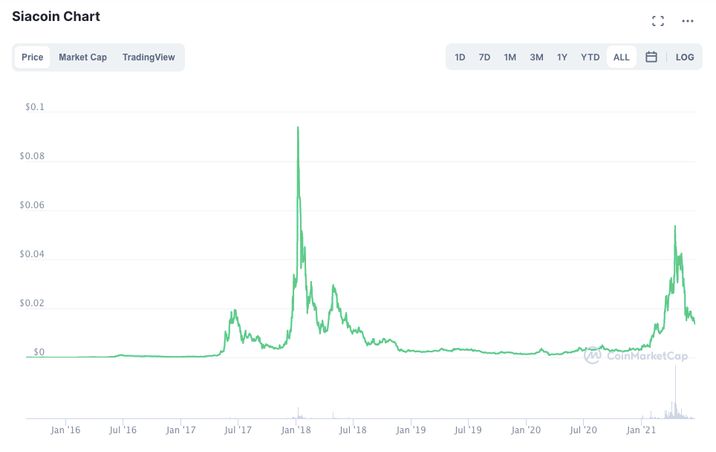Click the Jul '18 axis label
Screen dimensions: 716x452
pyautogui.click(x=353, y=430)
